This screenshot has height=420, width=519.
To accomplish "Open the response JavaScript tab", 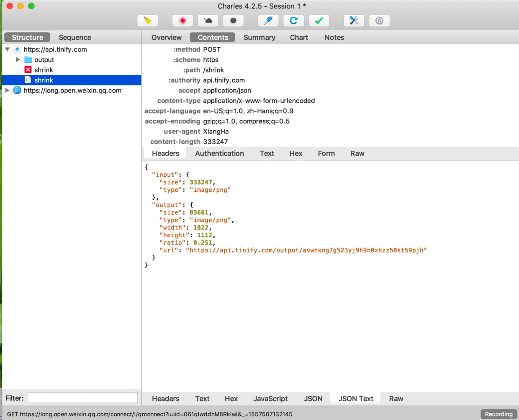I will point(270,399).
